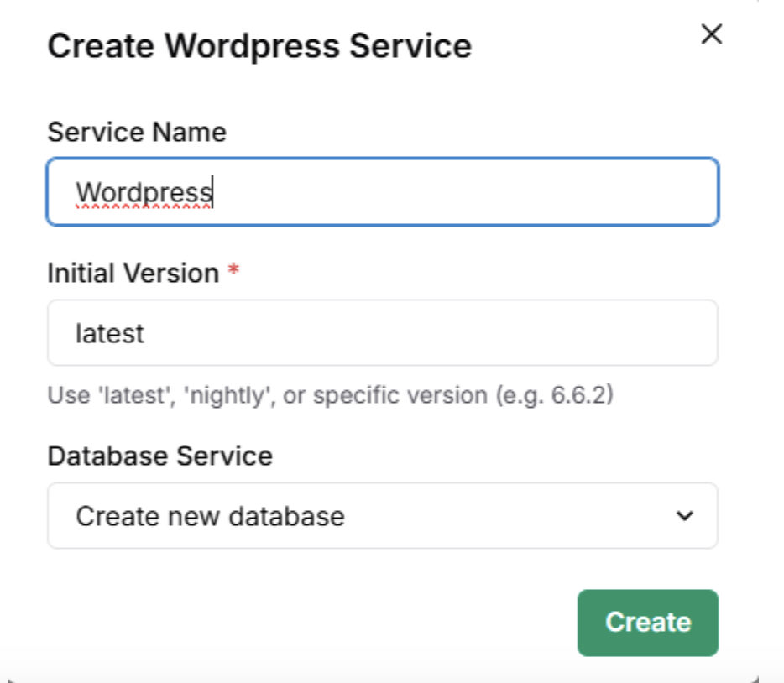
Task: Click the version hint text mentioning 6.6.2
Action: tap(330, 395)
